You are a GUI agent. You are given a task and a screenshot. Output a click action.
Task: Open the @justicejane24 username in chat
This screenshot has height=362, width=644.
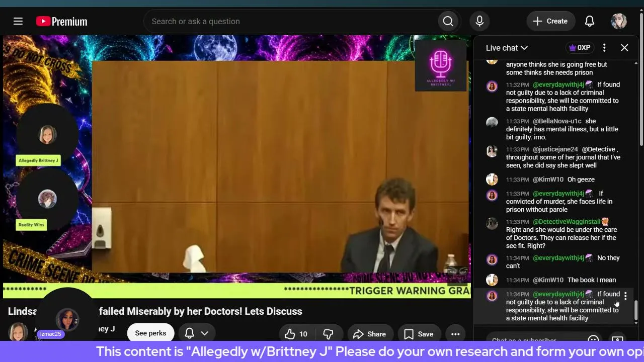point(555,149)
